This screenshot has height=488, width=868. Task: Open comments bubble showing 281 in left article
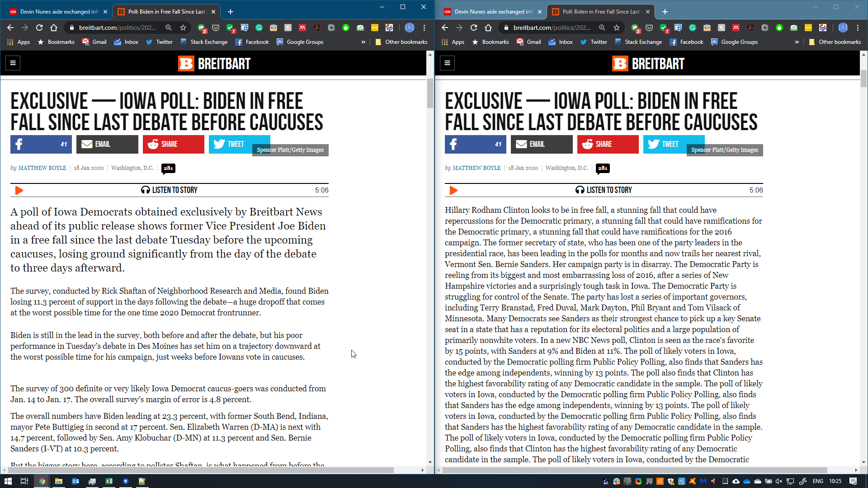pyautogui.click(x=168, y=168)
